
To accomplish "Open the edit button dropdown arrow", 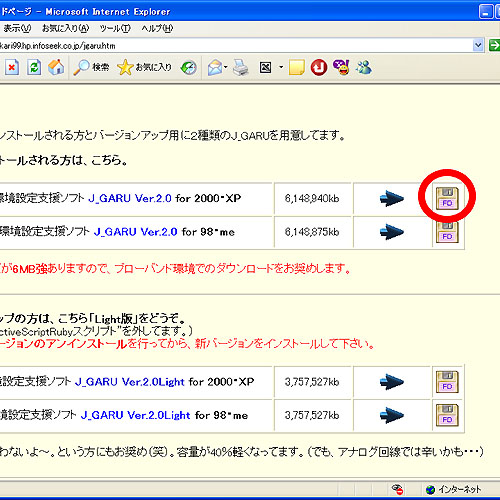I will pos(281,68).
